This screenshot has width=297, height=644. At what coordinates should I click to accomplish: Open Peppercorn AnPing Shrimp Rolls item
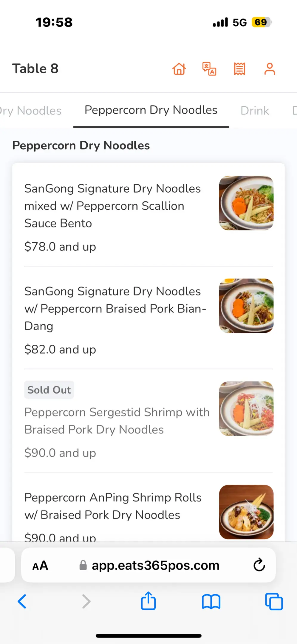[x=113, y=506]
